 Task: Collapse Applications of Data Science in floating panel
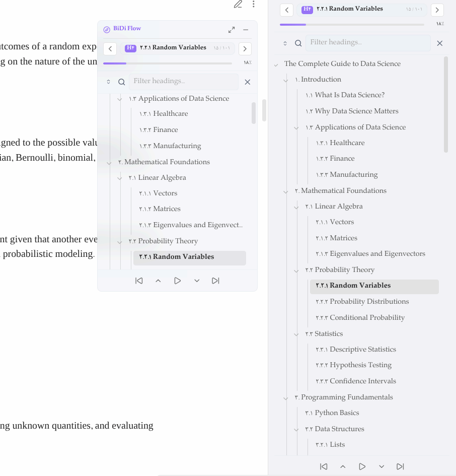click(120, 99)
